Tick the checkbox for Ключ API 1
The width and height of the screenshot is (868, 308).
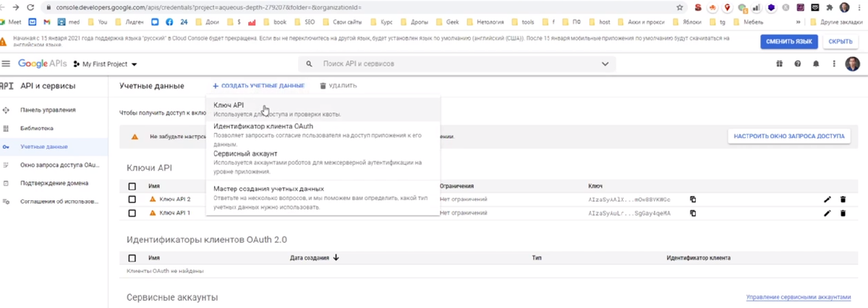[132, 213]
